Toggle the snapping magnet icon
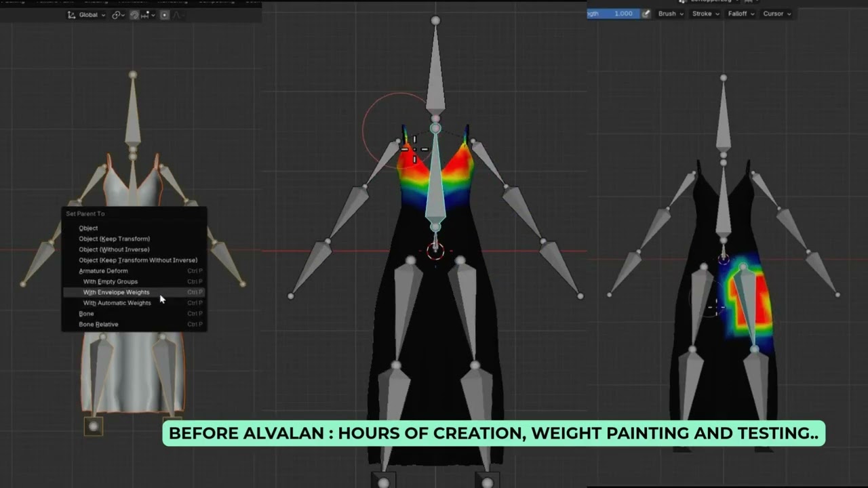868x488 pixels. 135,15
